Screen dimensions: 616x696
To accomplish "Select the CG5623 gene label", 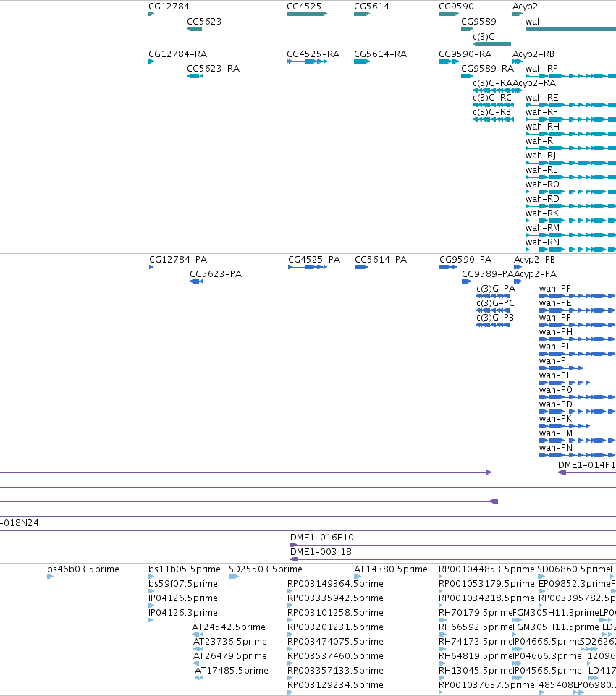I will pos(204,21).
